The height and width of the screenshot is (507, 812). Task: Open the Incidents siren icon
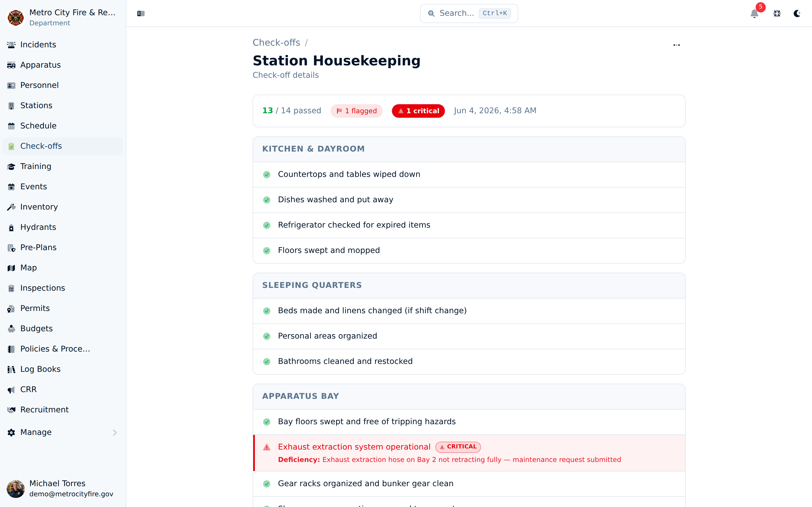[x=11, y=45]
